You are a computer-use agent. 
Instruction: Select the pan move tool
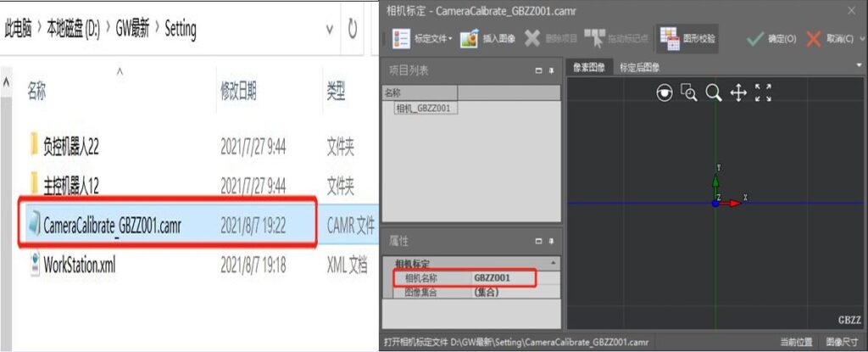pyautogui.click(x=737, y=93)
